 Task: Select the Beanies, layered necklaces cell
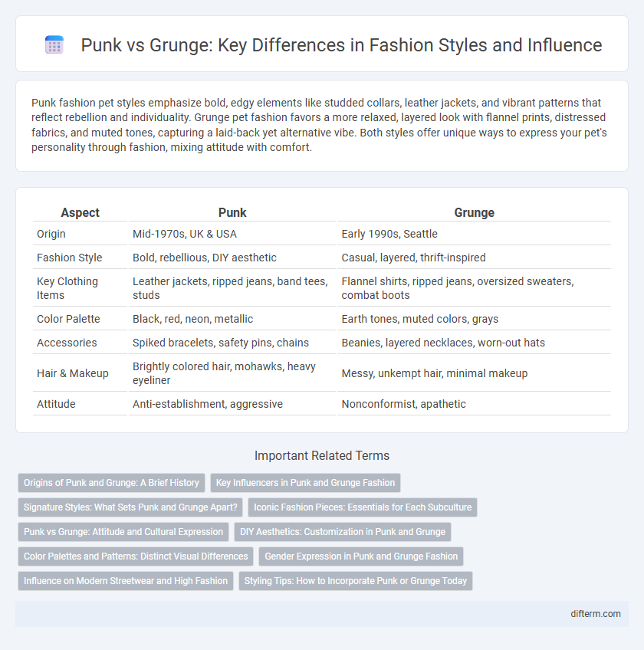point(474,343)
